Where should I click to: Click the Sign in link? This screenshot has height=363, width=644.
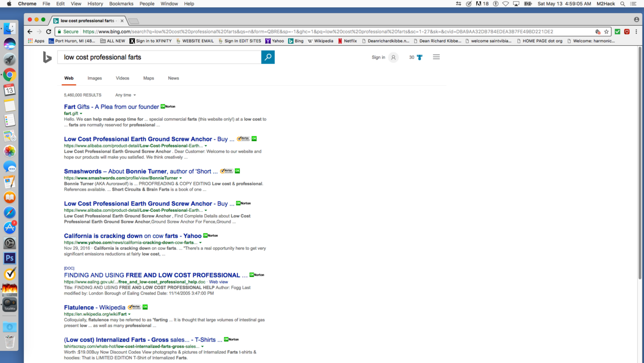pos(378,57)
